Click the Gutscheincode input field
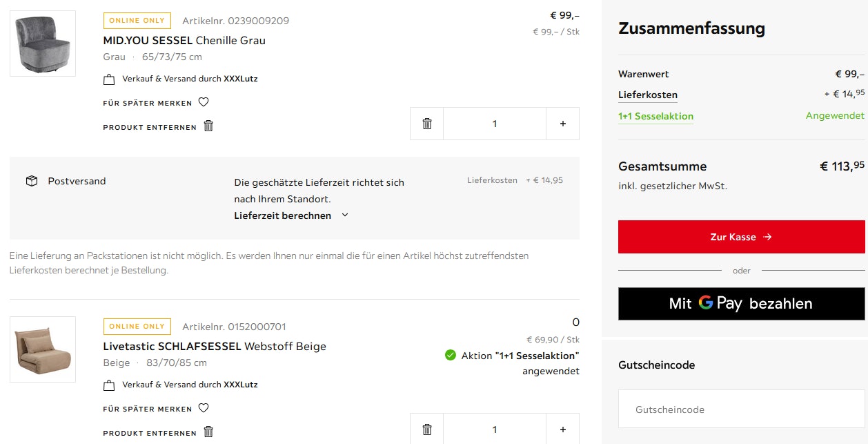 [x=741, y=409]
